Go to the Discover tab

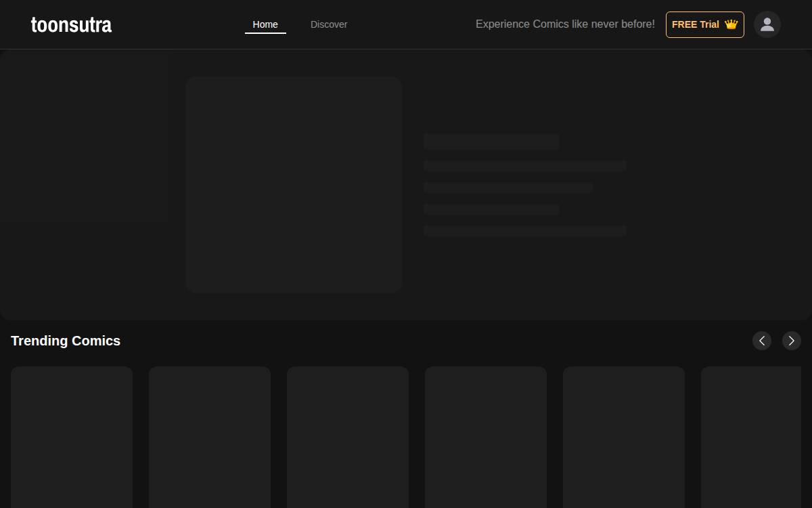[329, 24]
